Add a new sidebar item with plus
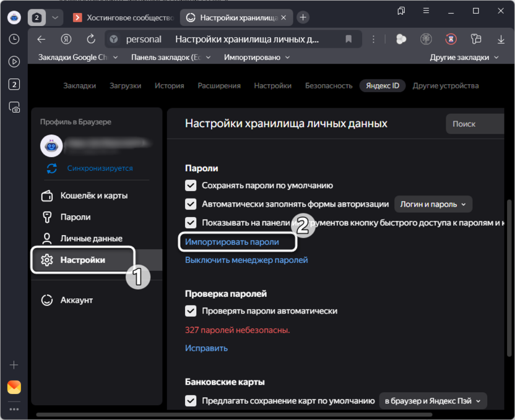 tap(14, 365)
